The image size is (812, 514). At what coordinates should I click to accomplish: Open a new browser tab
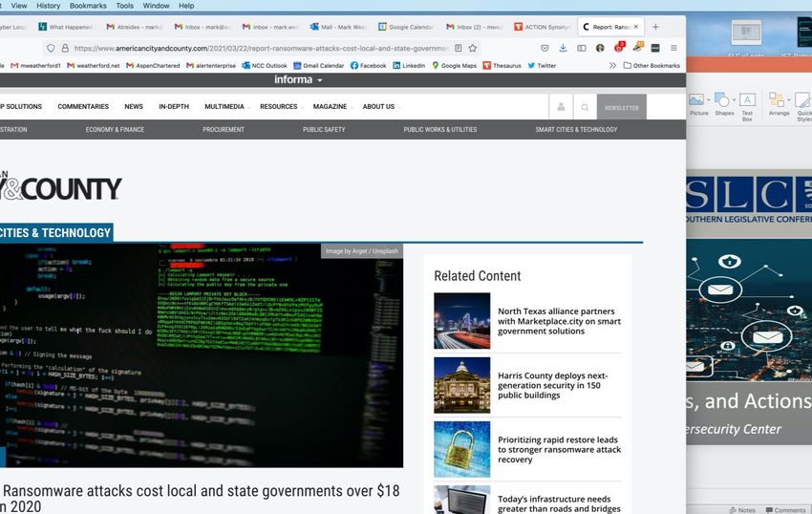[x=655, y=27]
